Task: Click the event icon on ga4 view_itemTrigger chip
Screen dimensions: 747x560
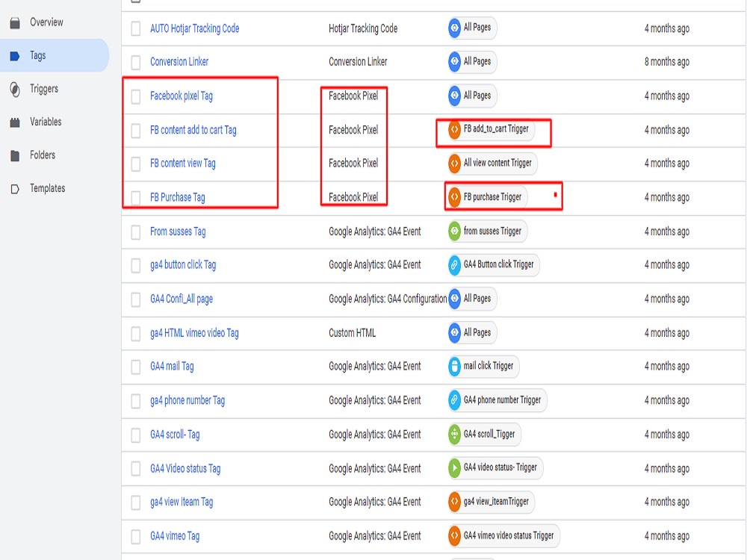Action: [454, 502]
